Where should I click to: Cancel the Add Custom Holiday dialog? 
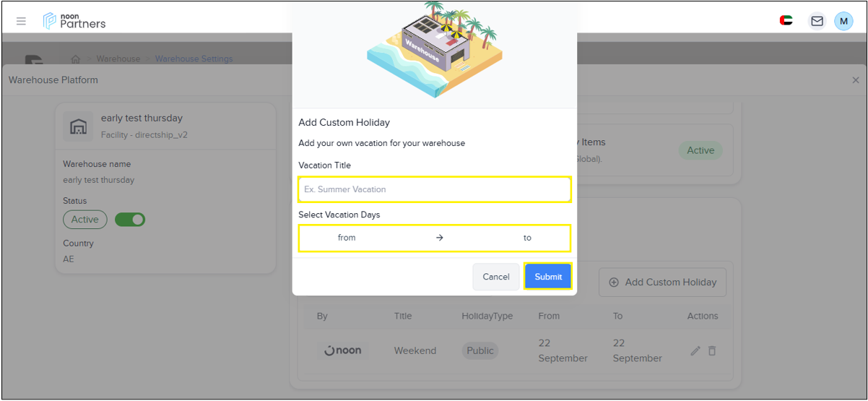point(496,277)
